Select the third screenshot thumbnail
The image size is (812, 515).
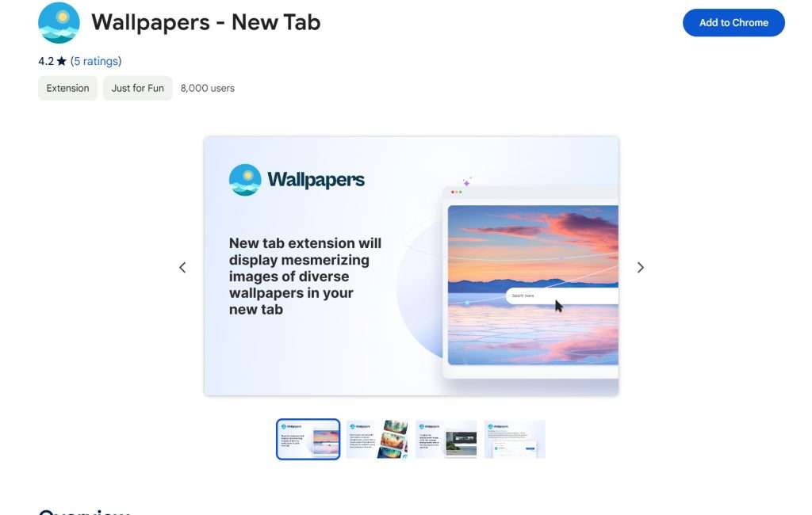(x=446, y=439)
